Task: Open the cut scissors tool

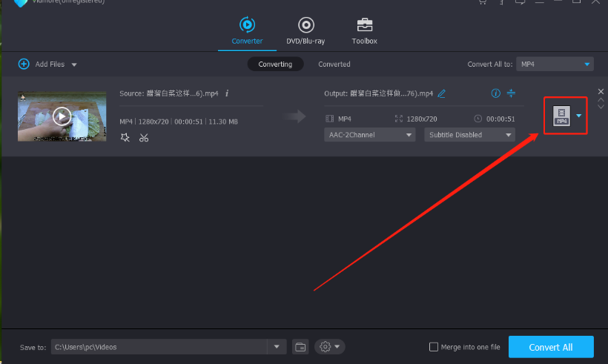Action: 144,138
